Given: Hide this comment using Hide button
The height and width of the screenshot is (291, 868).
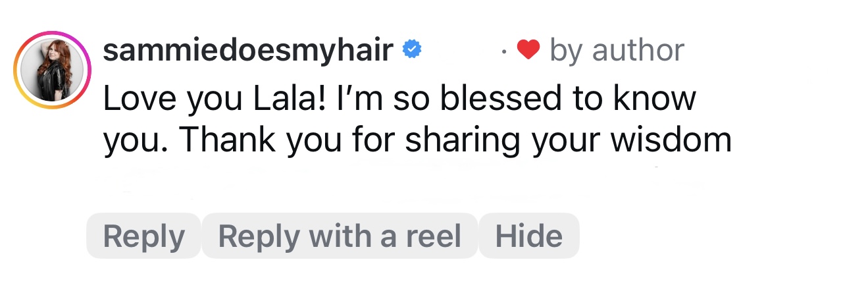Looking at the screenshot, I should [x=529, y=236].
